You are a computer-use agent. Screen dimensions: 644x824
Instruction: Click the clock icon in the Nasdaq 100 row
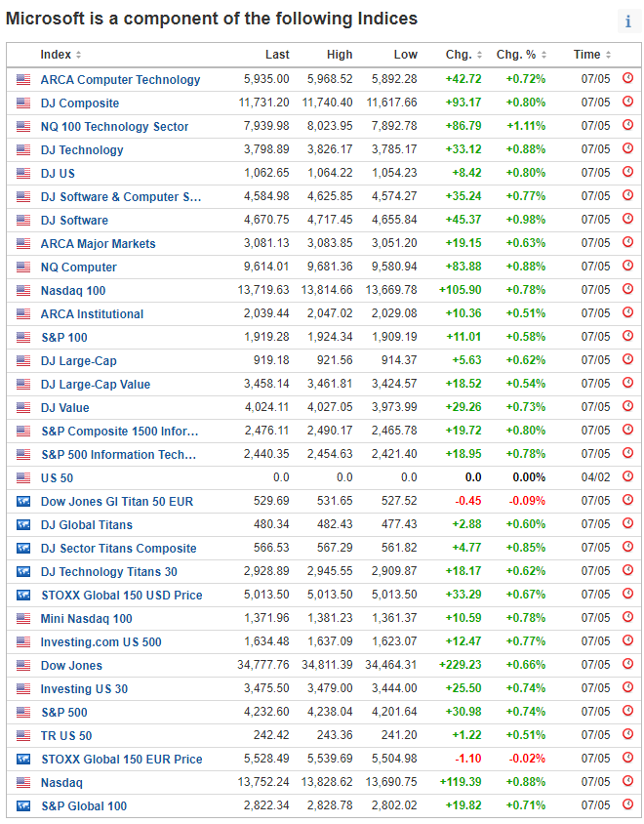click(x=627, y=290)
